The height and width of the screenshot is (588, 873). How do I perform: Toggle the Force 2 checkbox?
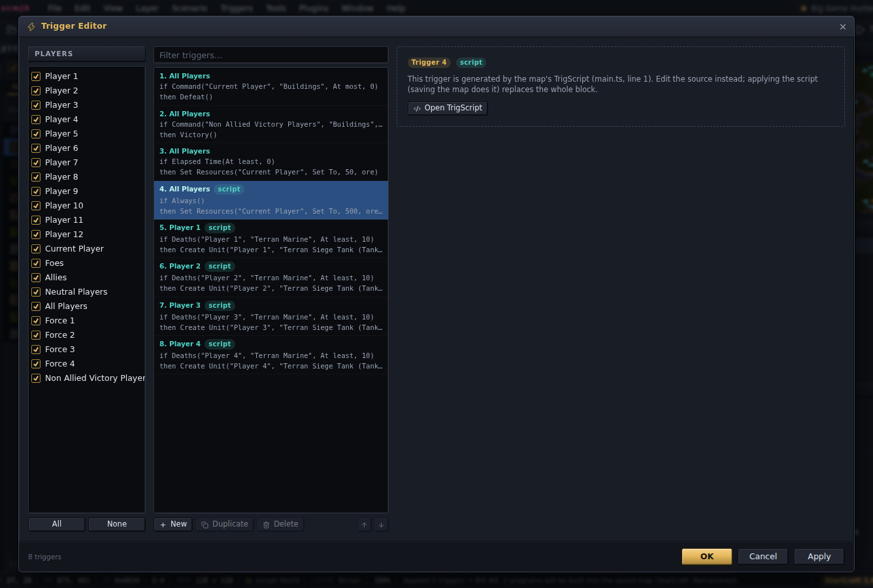pos(36,335)
